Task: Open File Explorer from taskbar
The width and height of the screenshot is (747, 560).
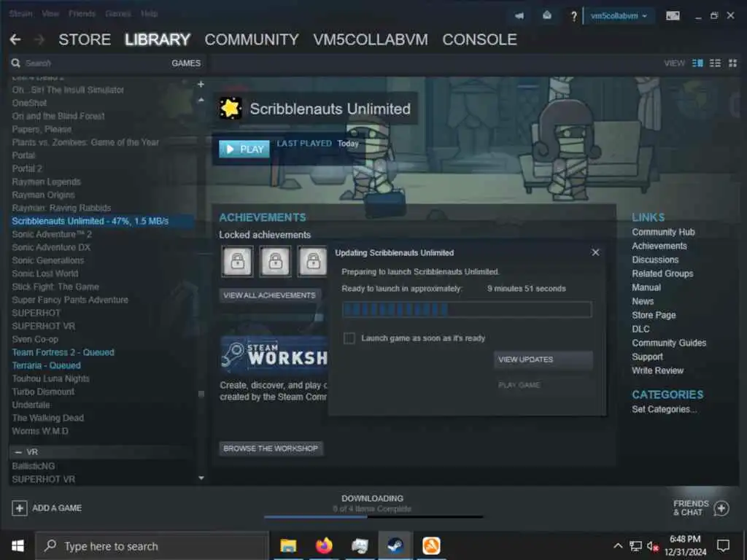Action: 288,545
